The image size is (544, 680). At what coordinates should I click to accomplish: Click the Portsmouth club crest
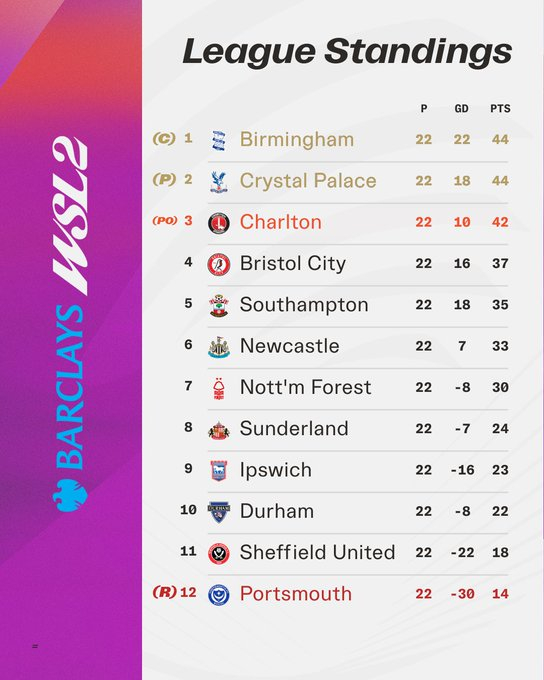click(219, 595)
